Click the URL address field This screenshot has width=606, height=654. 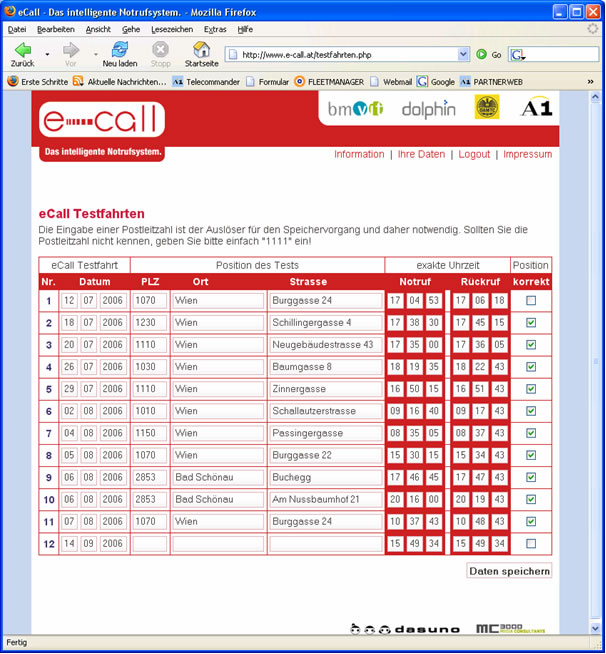pyautogui.click(x=348, y=55)
